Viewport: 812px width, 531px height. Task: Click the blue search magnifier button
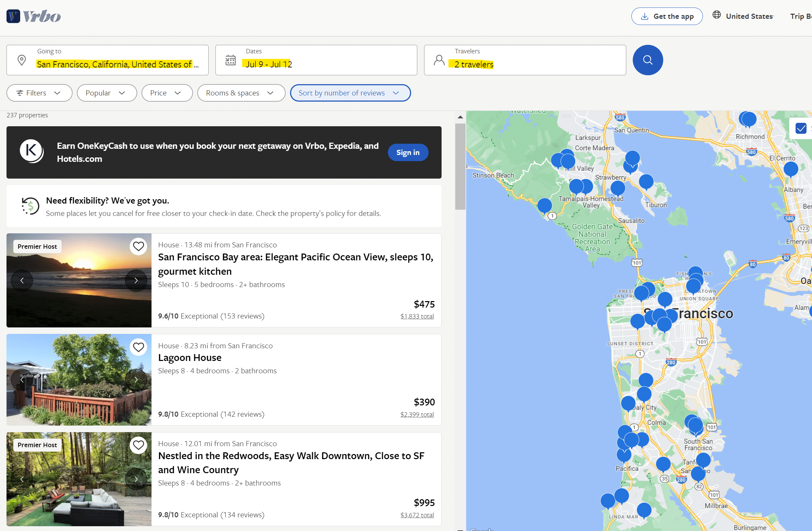click(647, 60)
